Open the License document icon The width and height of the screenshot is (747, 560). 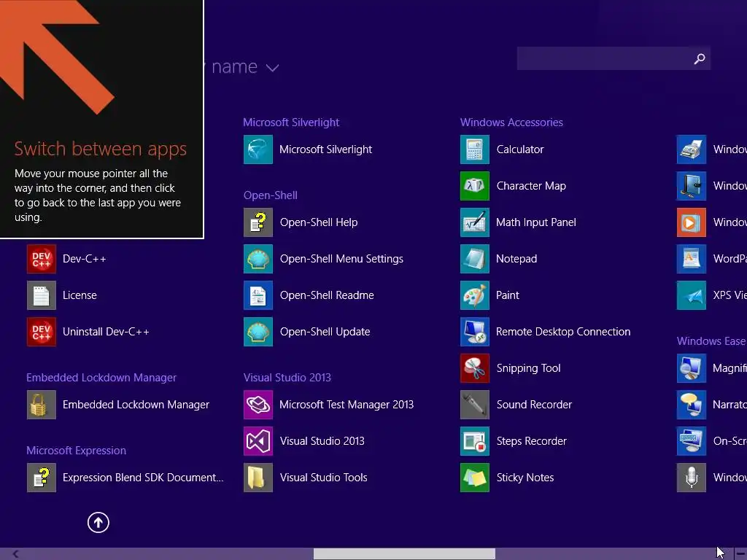coord(42,295)
